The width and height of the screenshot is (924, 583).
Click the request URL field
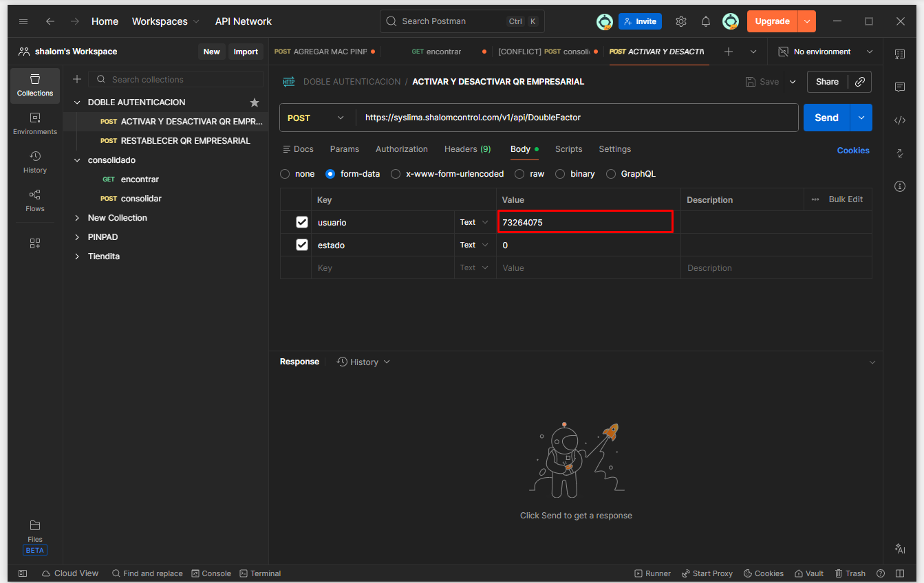click(x=577, y=118)
